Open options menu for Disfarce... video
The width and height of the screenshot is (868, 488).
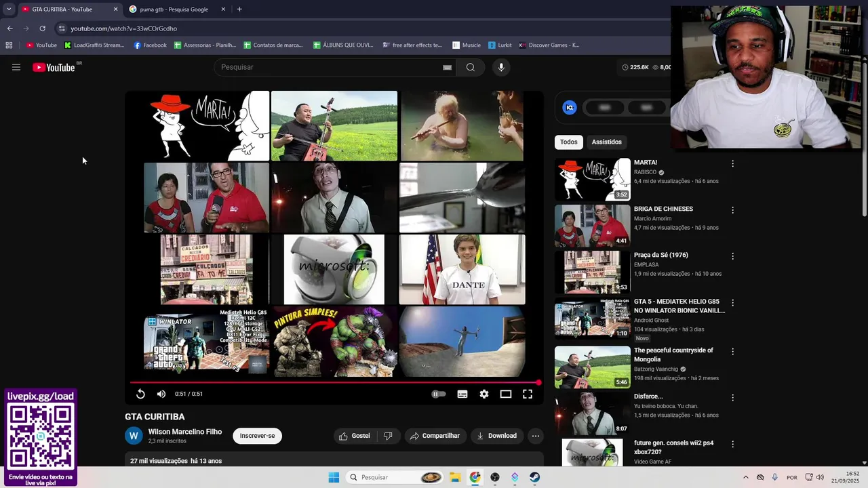[732, 398]
